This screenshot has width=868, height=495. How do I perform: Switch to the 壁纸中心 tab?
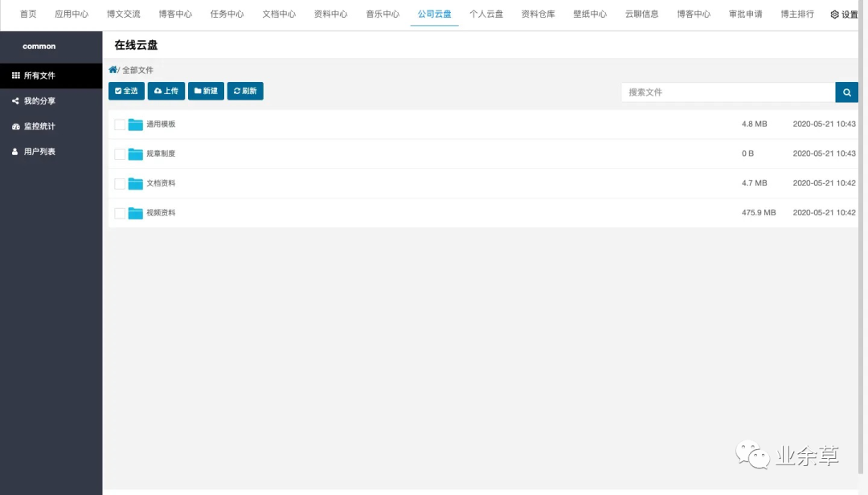point(590,14)
